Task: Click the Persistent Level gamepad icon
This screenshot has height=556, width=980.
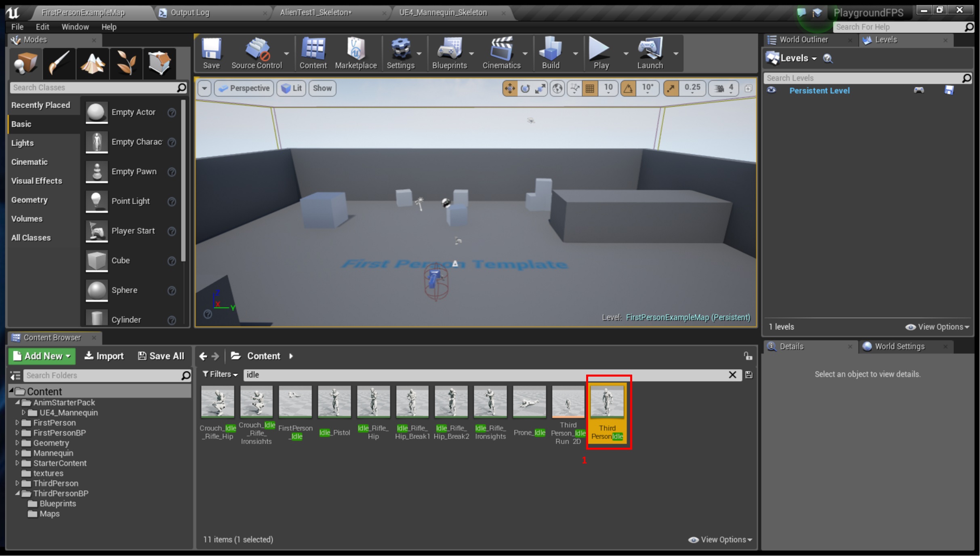Action: pos(919,90)
